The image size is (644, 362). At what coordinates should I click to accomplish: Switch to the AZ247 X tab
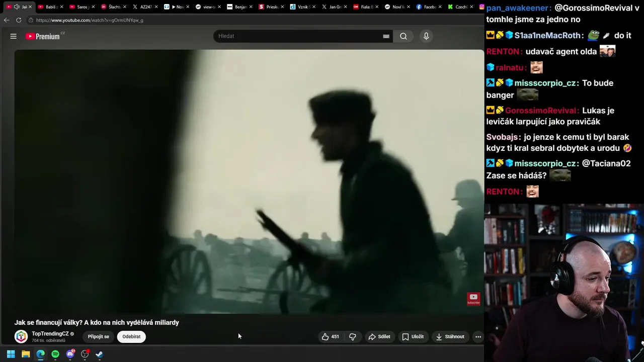coord(144,7)
